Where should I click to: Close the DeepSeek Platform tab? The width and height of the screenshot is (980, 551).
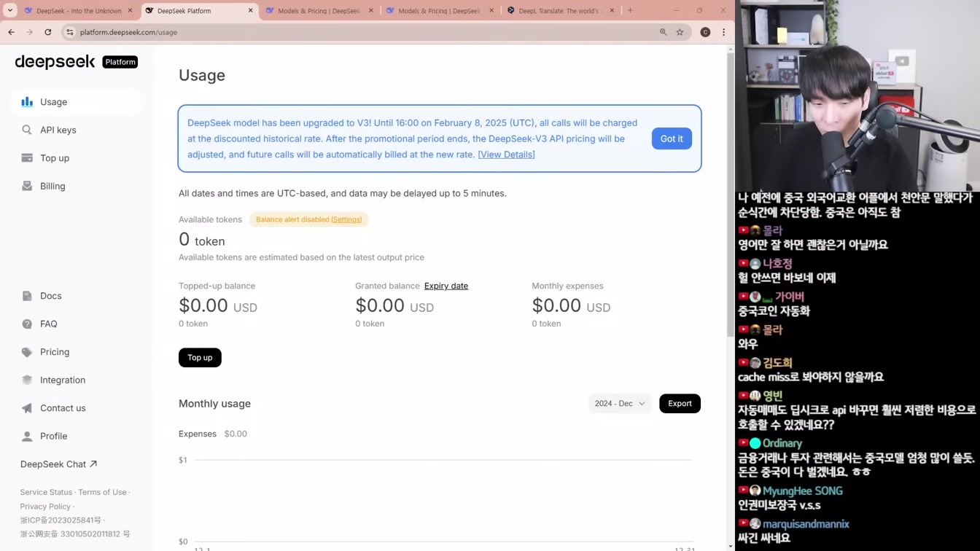click(251, 11)
